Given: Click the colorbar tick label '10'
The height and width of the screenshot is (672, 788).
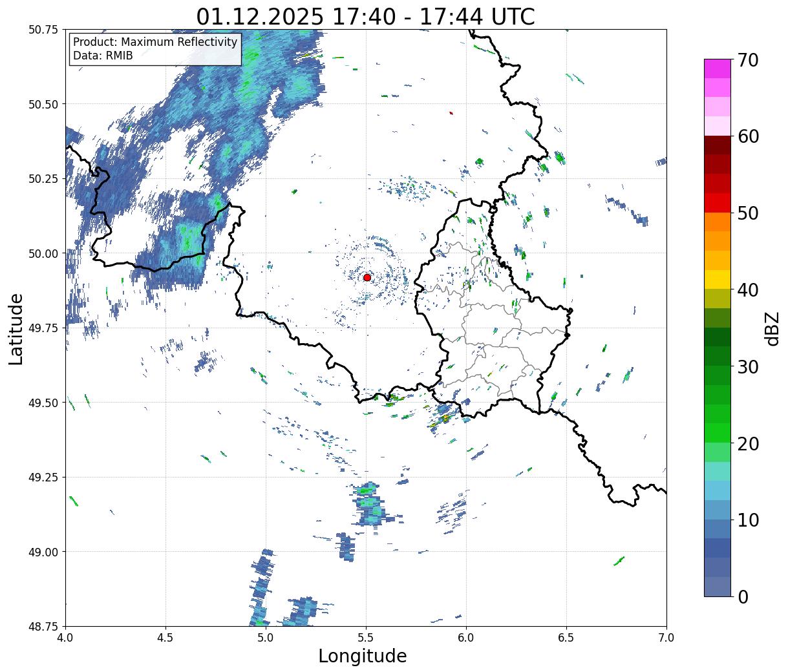Looking at the screenshot, I should click(x=748, y=520).
